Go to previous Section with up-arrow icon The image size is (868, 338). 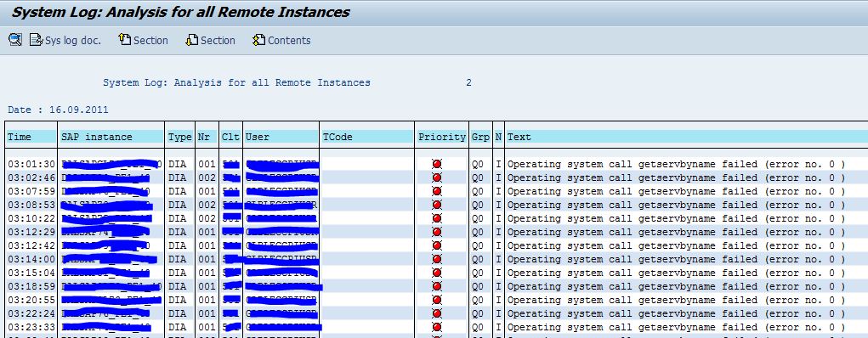click(144, 41)
